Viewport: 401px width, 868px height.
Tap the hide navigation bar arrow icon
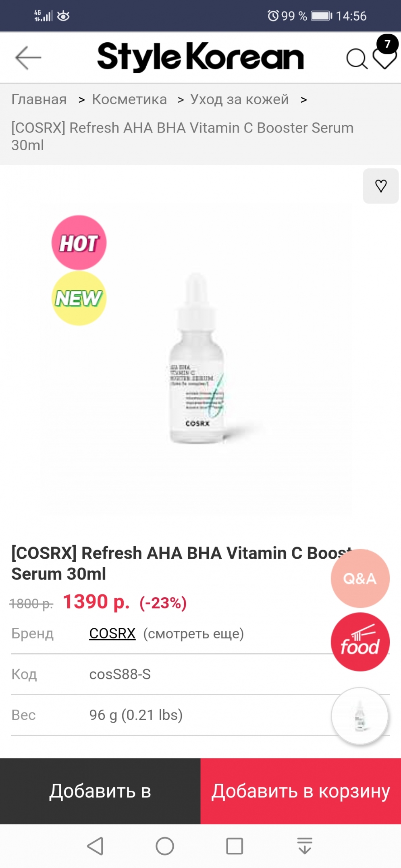[305, 846]
